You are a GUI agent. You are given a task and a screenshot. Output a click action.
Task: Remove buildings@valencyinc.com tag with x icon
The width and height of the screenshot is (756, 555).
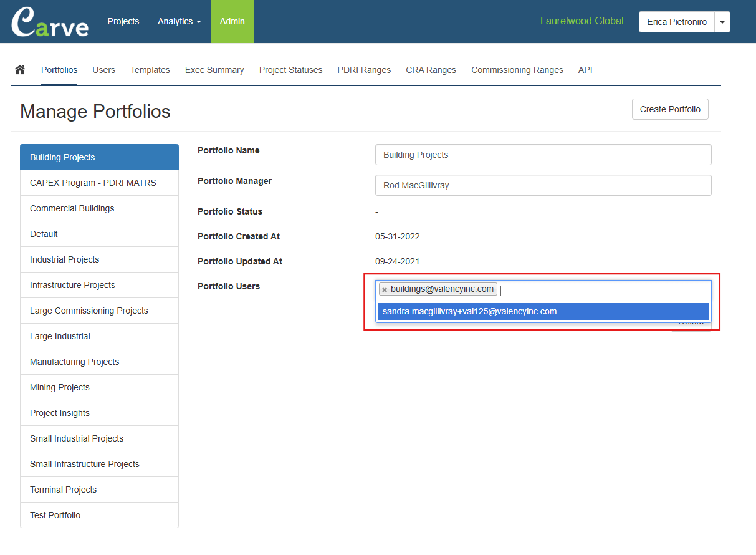tap(385, 289)
